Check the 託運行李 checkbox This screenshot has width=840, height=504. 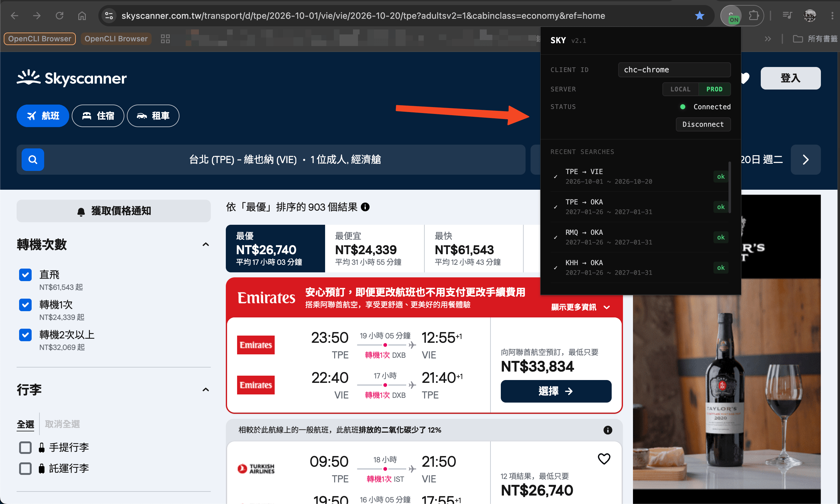(x=25, y=469)
